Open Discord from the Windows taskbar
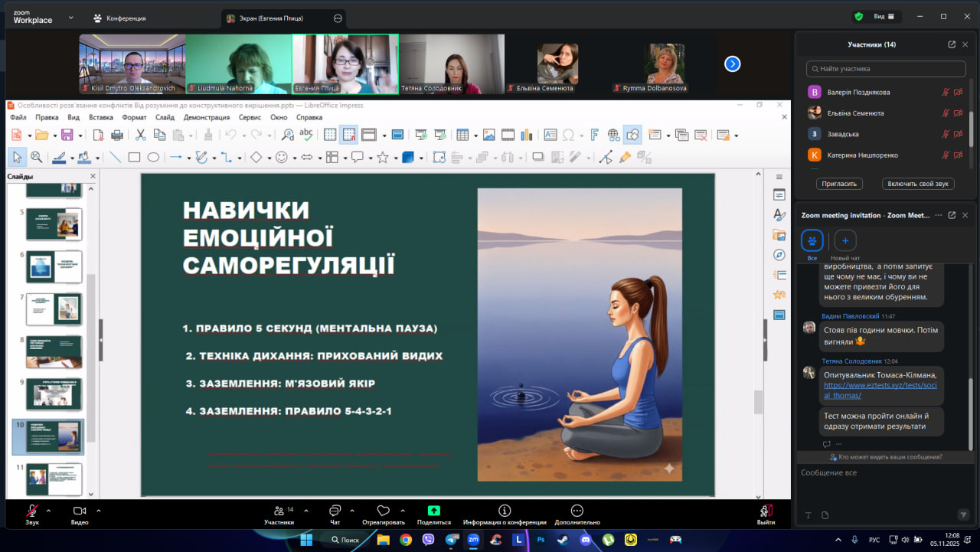980x552 pixels. point(586,540)
